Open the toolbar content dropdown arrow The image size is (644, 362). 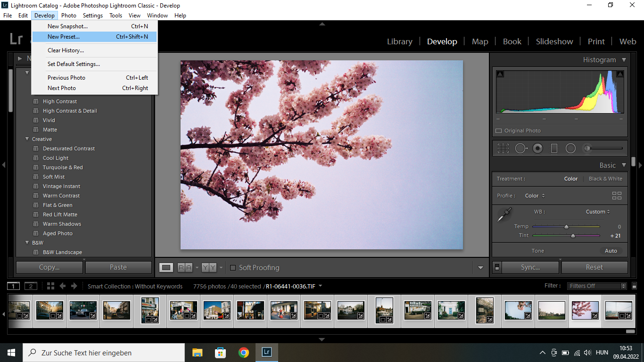click(x=480, y=268)
